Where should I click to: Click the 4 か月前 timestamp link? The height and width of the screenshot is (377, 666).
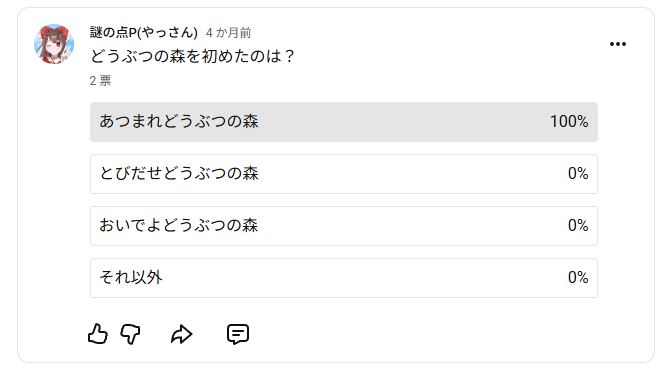pyautogui.click(x=229, y=33)
